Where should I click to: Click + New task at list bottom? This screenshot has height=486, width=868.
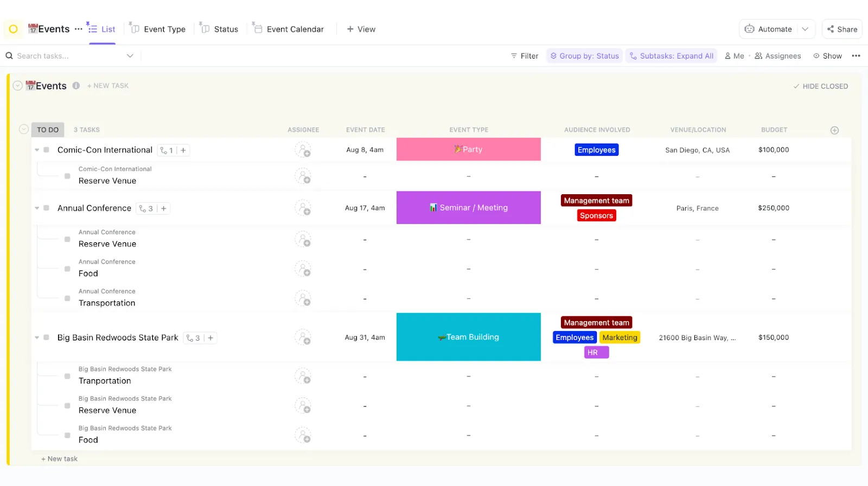pos(60,459)
